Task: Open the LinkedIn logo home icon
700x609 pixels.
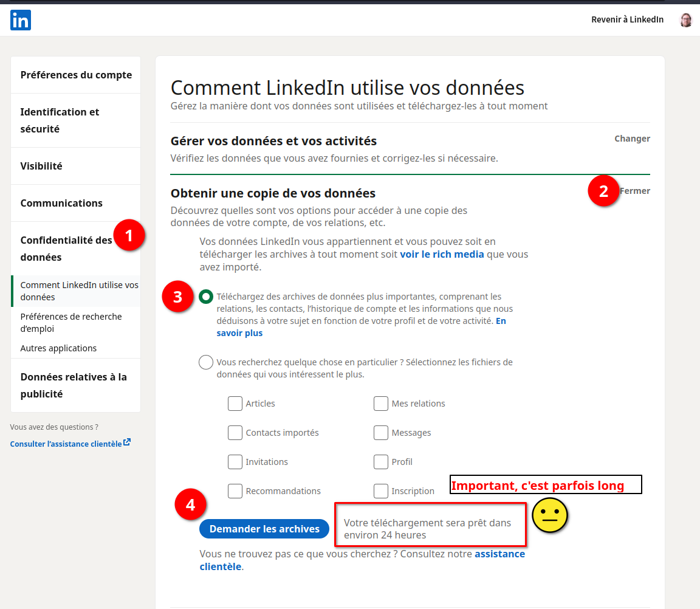Action: point(21,20)
